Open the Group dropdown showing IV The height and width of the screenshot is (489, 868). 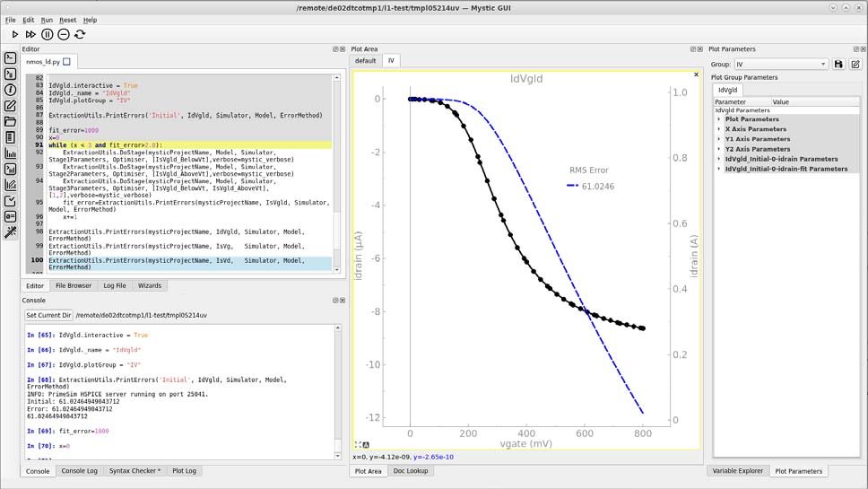coord(780,65)
